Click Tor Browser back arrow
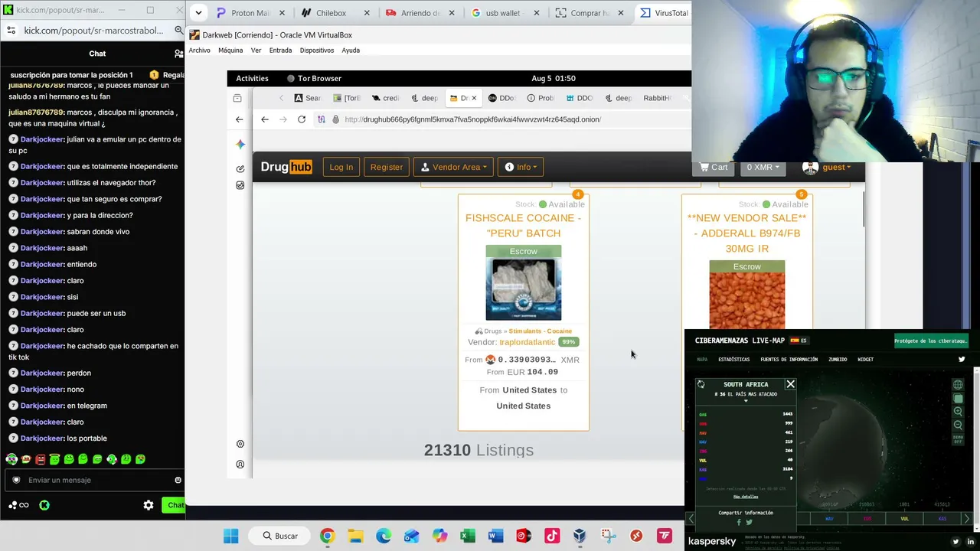Viewport: 980px width, 551px height. coord(265,119)
